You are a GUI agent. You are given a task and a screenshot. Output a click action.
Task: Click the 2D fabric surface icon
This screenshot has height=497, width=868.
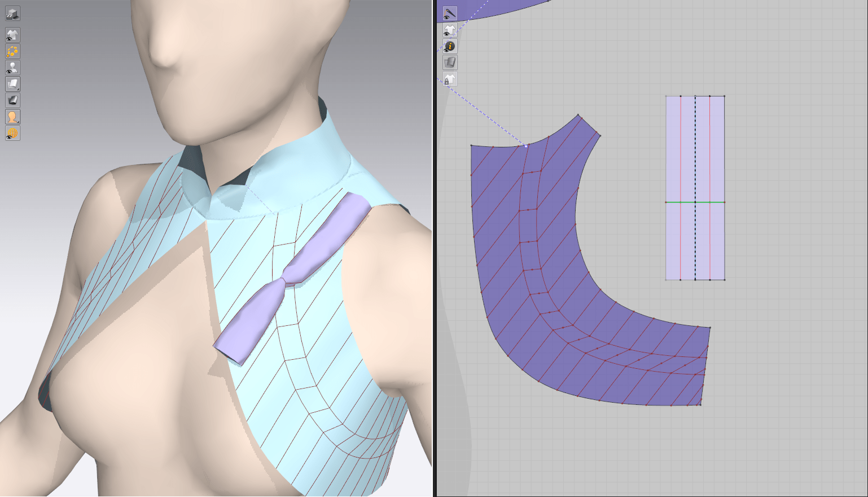450,63
